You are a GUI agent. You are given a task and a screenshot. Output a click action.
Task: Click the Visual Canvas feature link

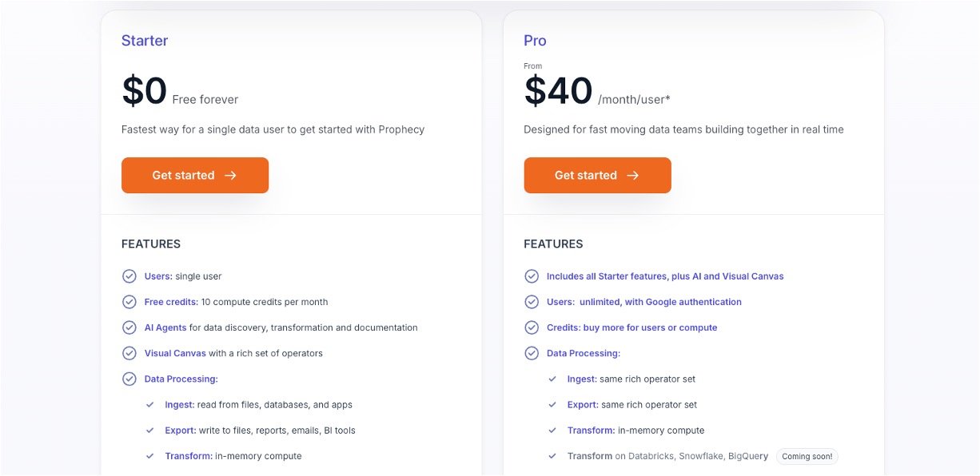[x=175, y=353]
